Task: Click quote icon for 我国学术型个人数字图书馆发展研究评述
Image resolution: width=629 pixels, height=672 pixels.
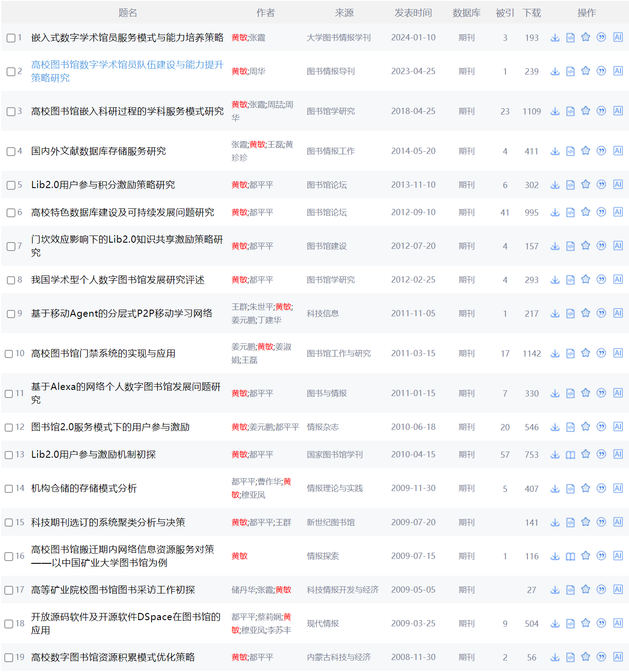Action: coord(601,279)
